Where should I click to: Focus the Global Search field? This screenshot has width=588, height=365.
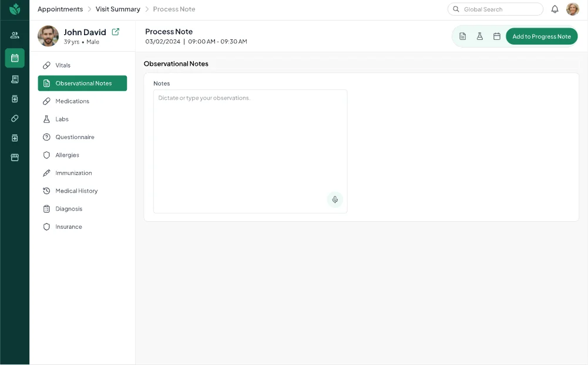(x=495, y=9)
